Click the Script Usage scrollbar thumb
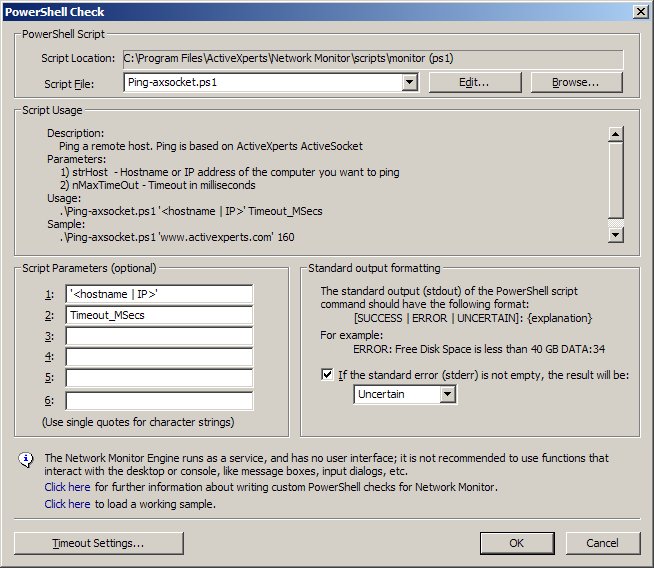The image size is (654, 568). (616, 180)
